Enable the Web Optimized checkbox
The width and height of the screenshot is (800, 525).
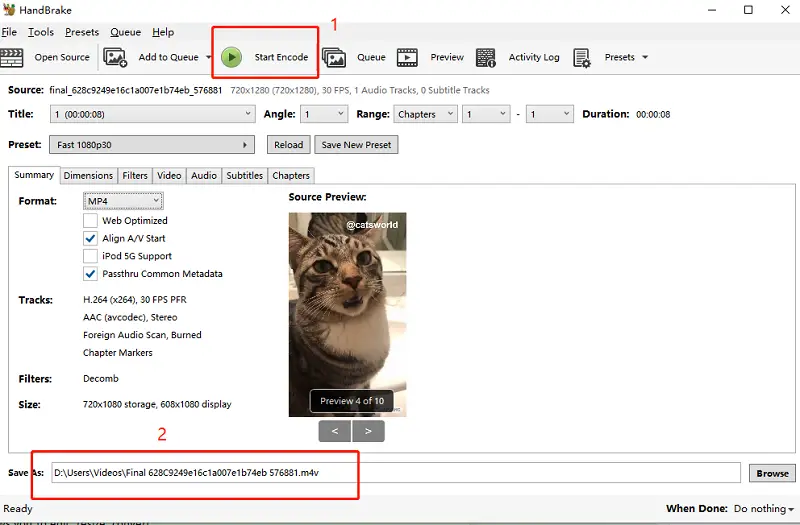click(x=90, y=220)
